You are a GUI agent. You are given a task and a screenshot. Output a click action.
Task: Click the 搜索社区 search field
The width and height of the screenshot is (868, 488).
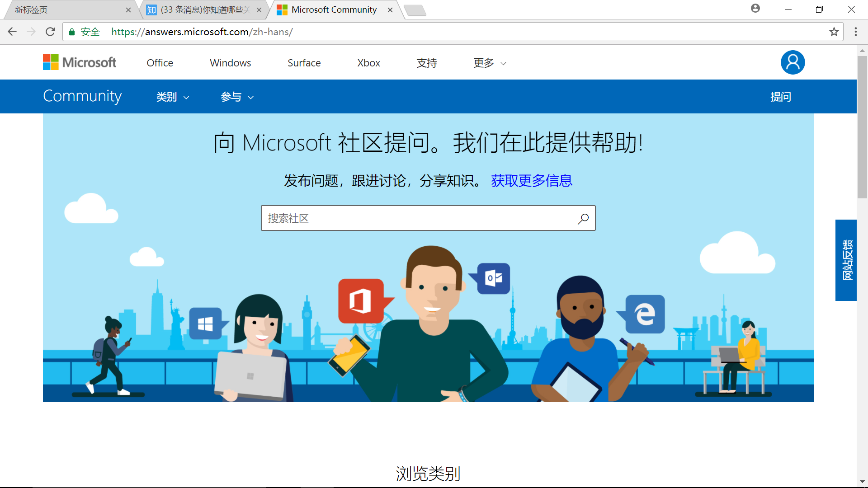click(418, 219)
